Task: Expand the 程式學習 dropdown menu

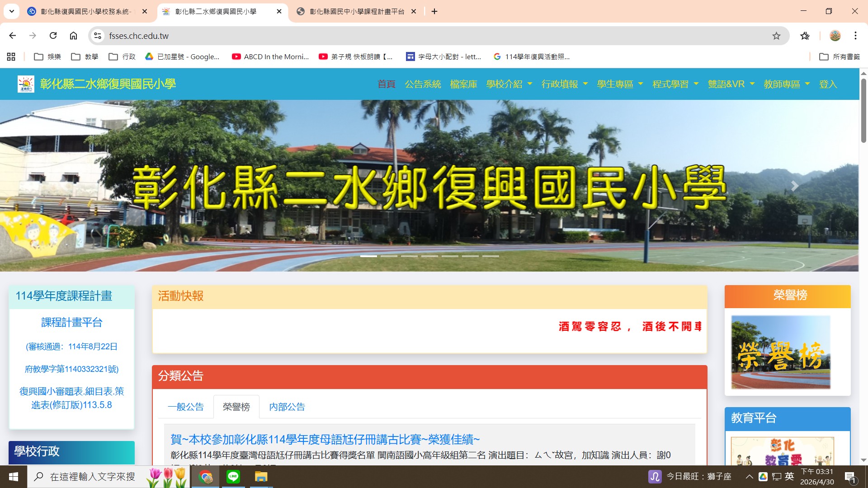Action: pyautogui.click(x=675, y=84)
